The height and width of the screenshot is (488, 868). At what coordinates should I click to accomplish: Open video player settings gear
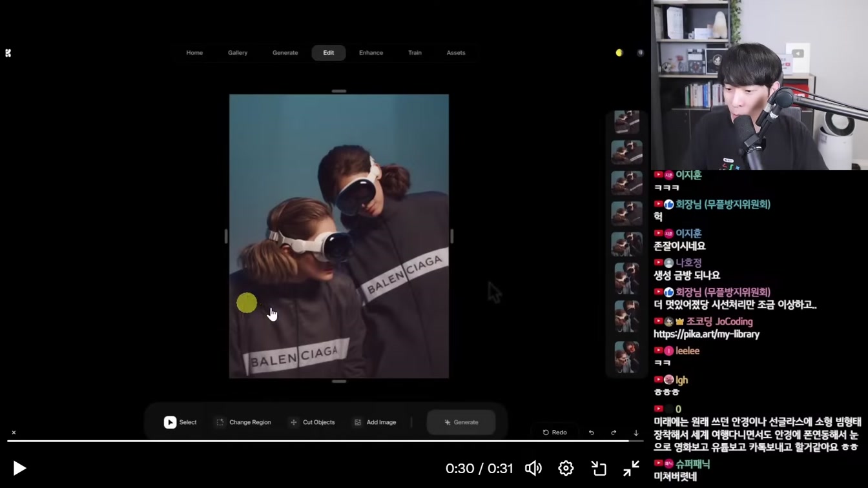click(x=566, y=468)
